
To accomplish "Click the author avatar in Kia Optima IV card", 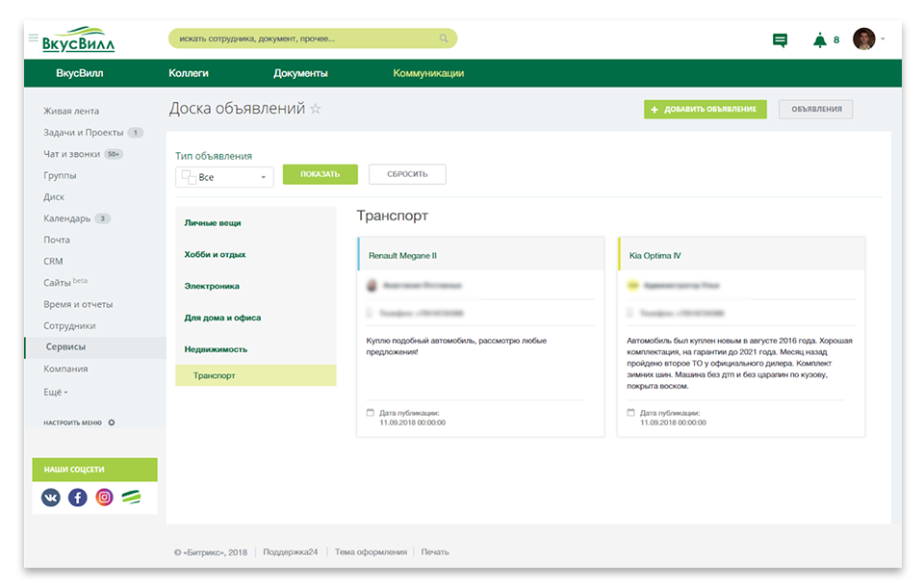I will (x=633, y=285).
